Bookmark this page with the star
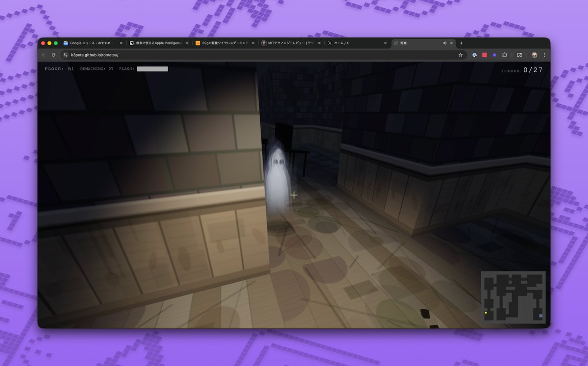 pos(461,55)
